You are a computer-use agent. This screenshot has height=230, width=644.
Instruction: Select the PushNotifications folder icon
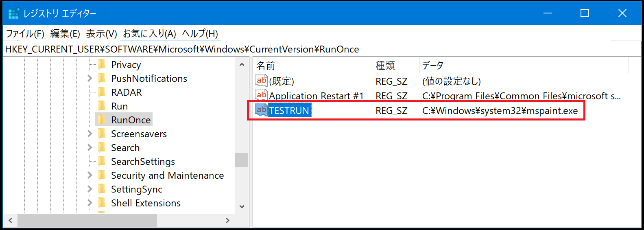102,78
